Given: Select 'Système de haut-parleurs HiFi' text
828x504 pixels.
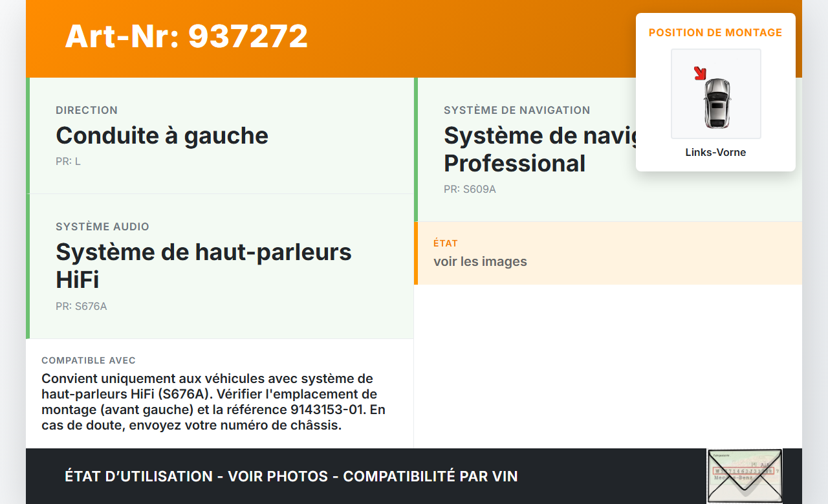Looking at the screenshot, I should coord(204,266).
